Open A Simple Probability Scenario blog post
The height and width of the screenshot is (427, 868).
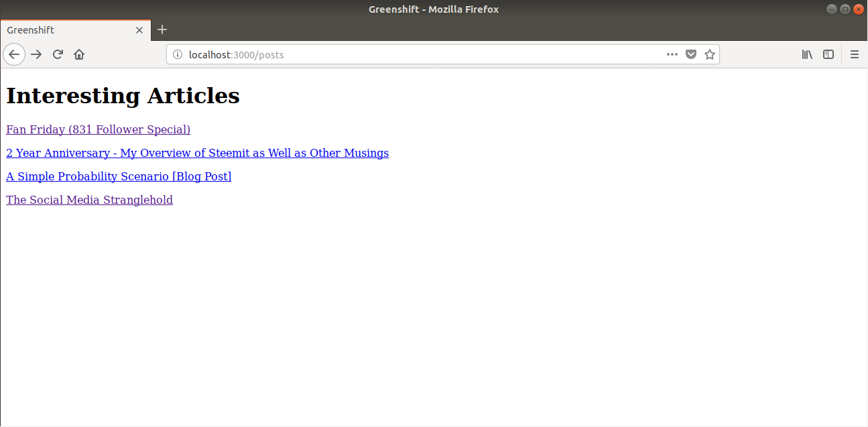coord(119,176)
